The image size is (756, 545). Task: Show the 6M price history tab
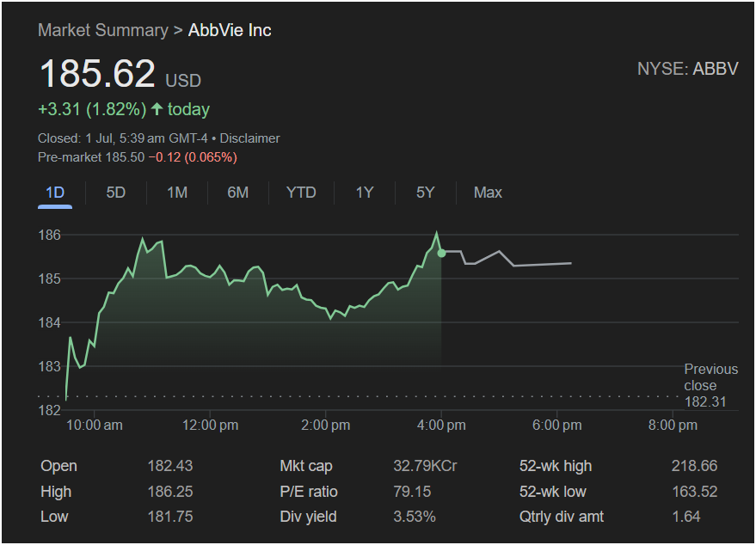tap(237, 193)
